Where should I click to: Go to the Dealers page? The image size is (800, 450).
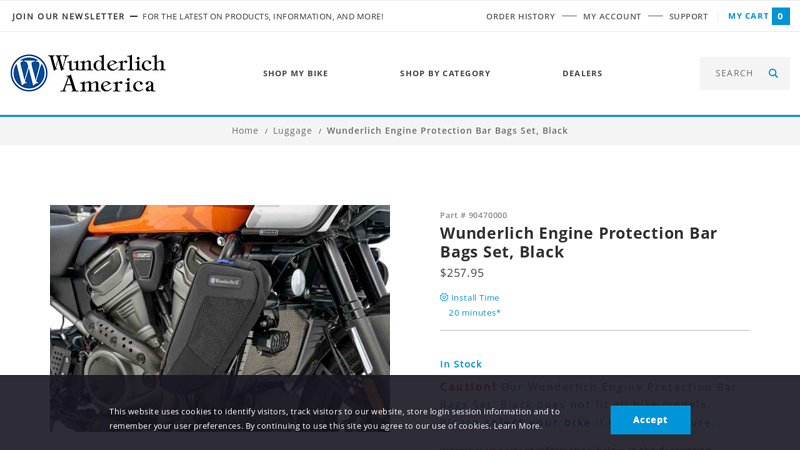coord(582,73)
